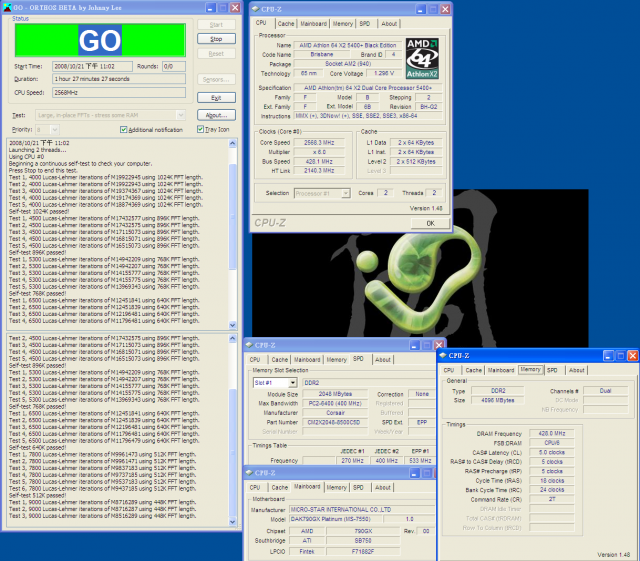Click the Start Time field in ORTHOS
This screenshot has width=640, height=561.
coord(92,66)
